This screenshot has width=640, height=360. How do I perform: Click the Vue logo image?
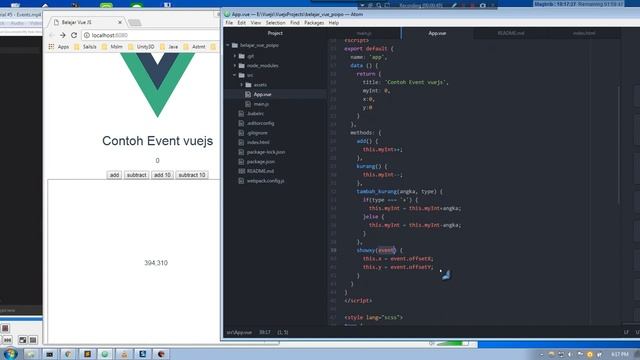158,85
